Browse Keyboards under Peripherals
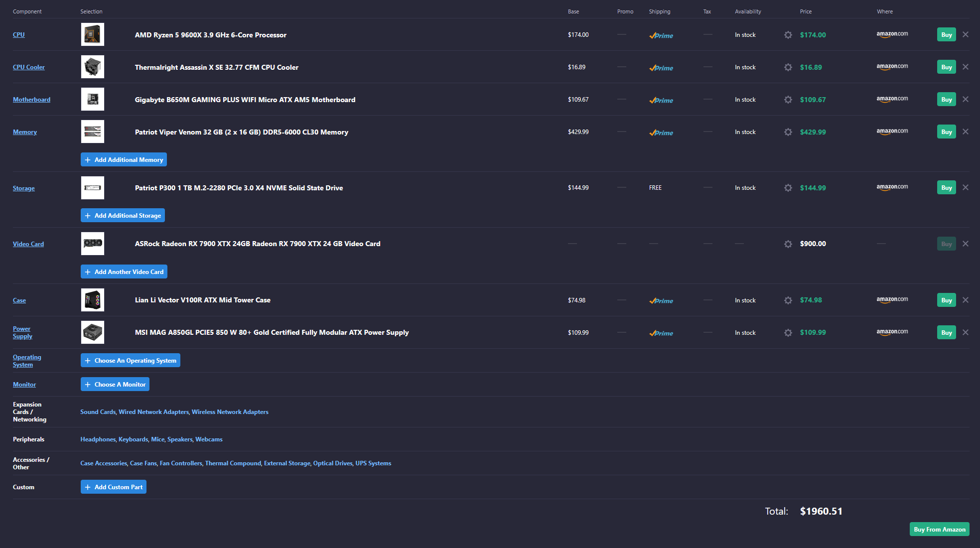 [x=134, y=439]
